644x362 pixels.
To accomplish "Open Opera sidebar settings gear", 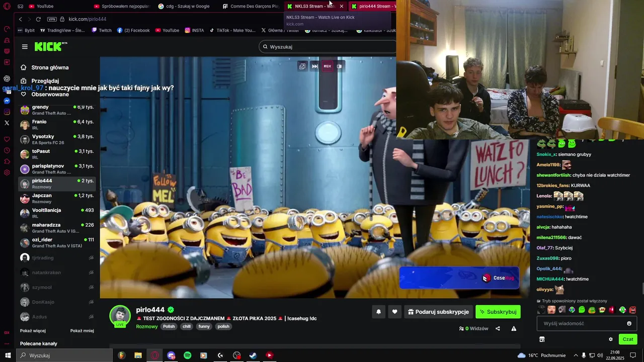I will coord(7,172).
